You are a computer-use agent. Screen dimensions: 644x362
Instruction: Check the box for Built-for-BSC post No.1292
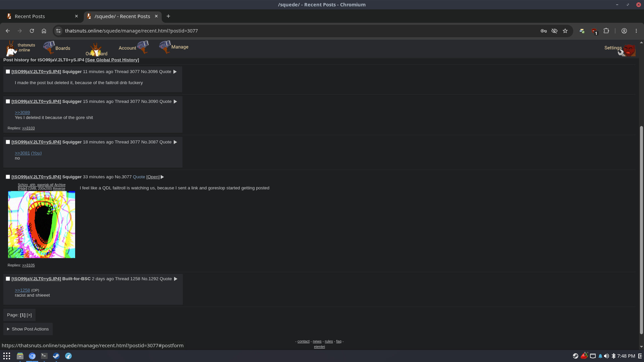click(x=8, y=279)
